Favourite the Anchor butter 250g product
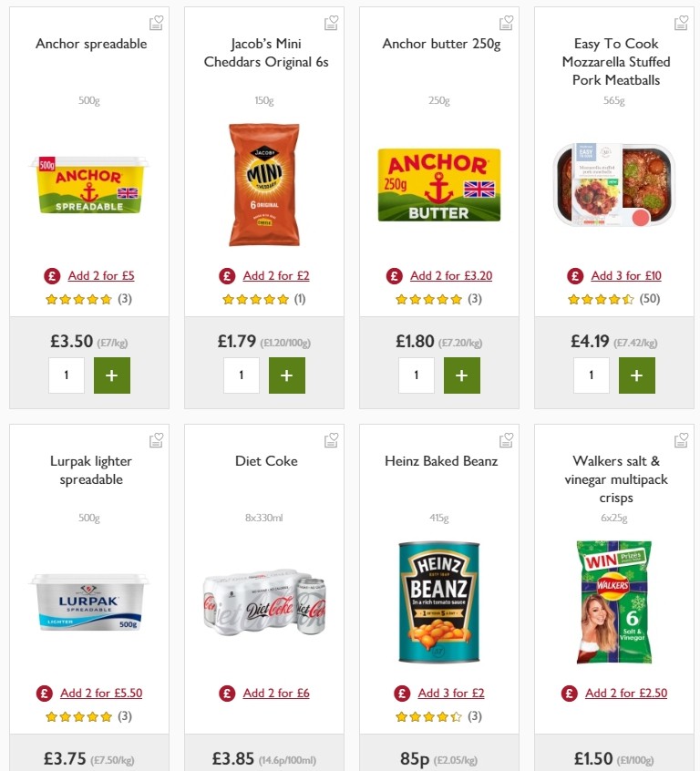 [x=506, y=23]
